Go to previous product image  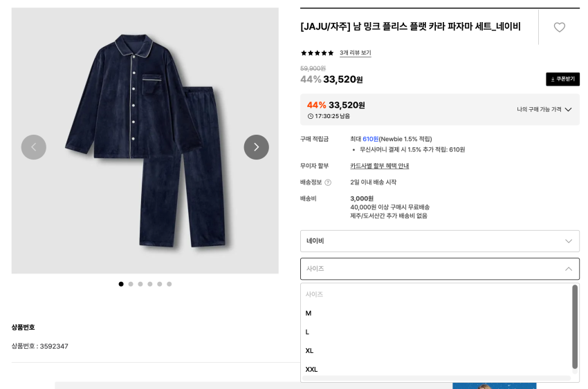click(34, 147)
